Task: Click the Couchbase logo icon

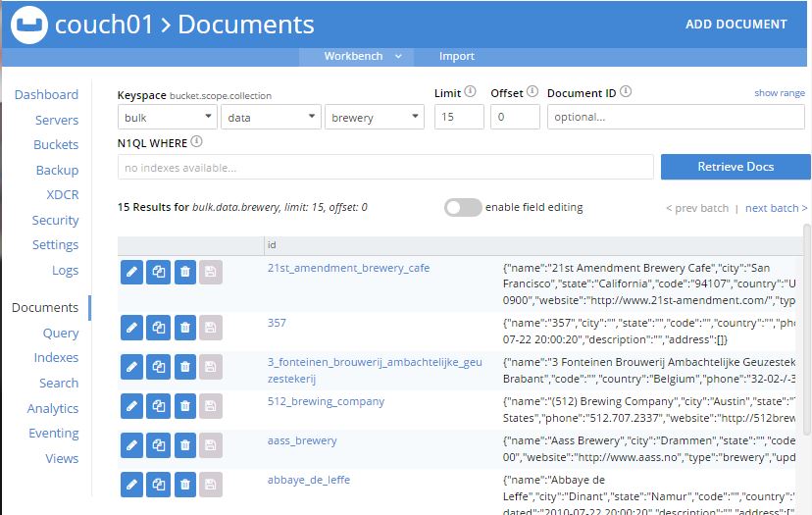Action: tap(29, 25)
